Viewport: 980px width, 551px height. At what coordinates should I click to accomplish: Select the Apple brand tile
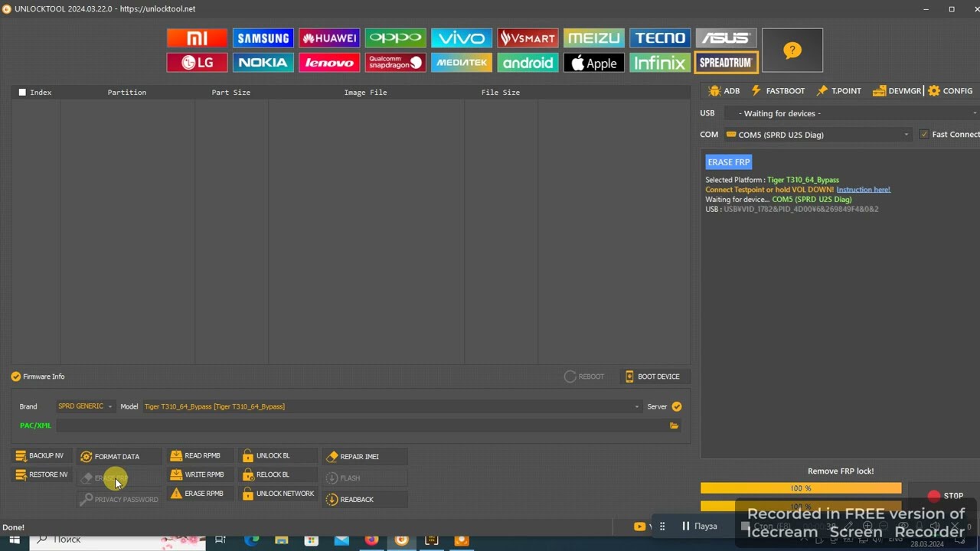coord(593,63)
